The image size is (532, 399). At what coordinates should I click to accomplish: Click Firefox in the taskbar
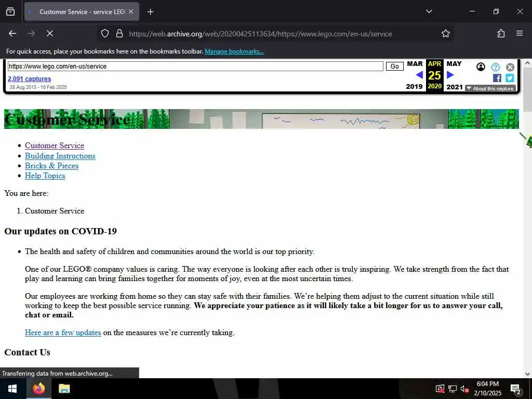tap(38, 389)
